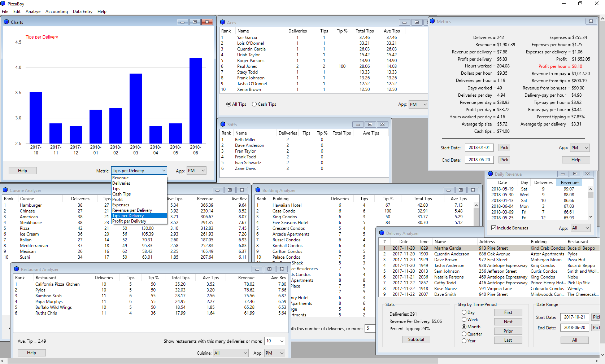Screen dimensions: 605x364
Task: Open the App dropdown in Aces window
Action: 418,105
